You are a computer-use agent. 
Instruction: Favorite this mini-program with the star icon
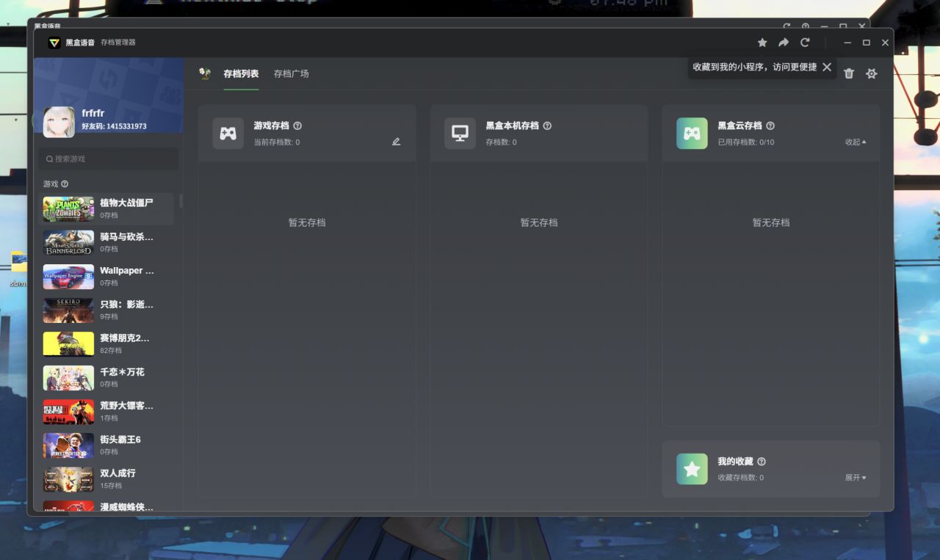[x=762, y=43]
